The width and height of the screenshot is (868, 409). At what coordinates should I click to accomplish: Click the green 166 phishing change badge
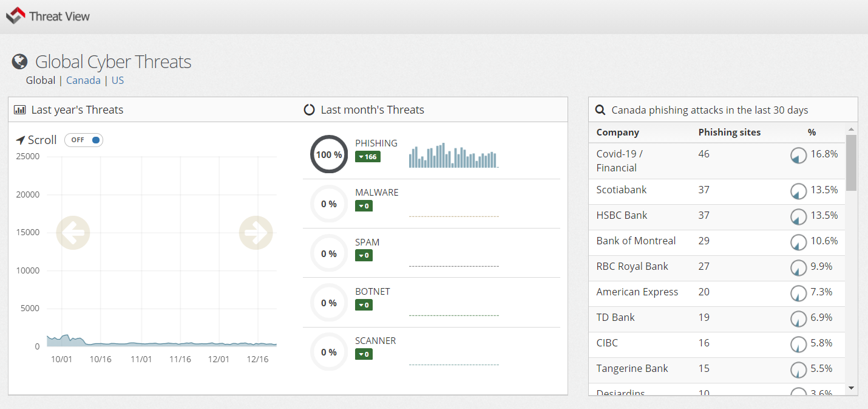pyautogui.click(x=367, y=157)
